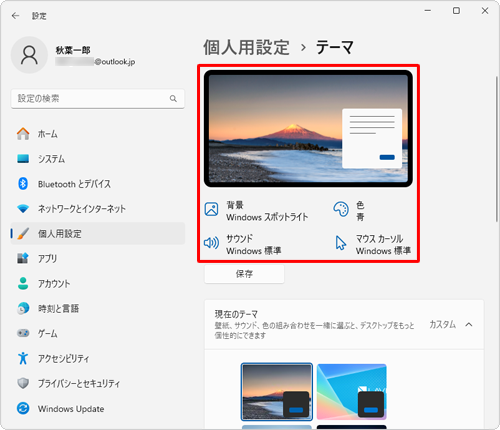Click the ホーム house icon
Screen dimensions: 500x430
tap(23, 134)
